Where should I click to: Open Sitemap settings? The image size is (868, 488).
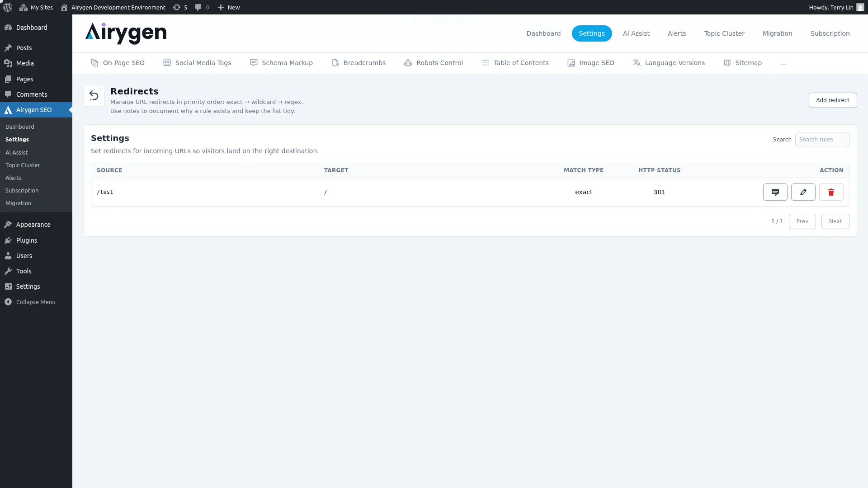click(743, 63)
